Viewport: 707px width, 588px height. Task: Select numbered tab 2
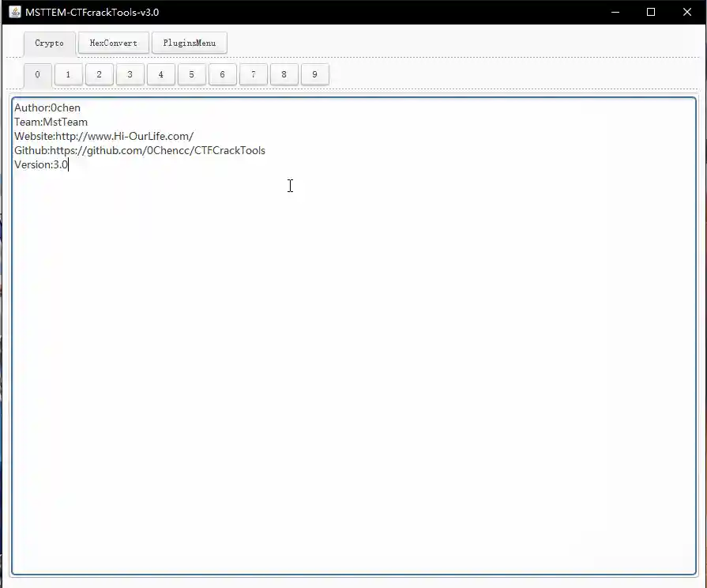100,74
